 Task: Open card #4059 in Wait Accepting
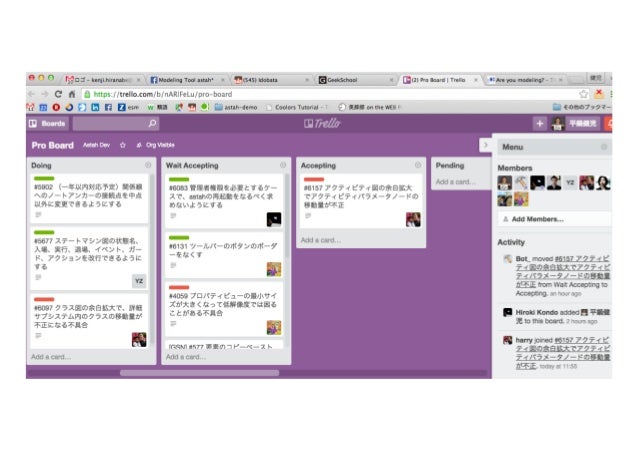[224, 310]
